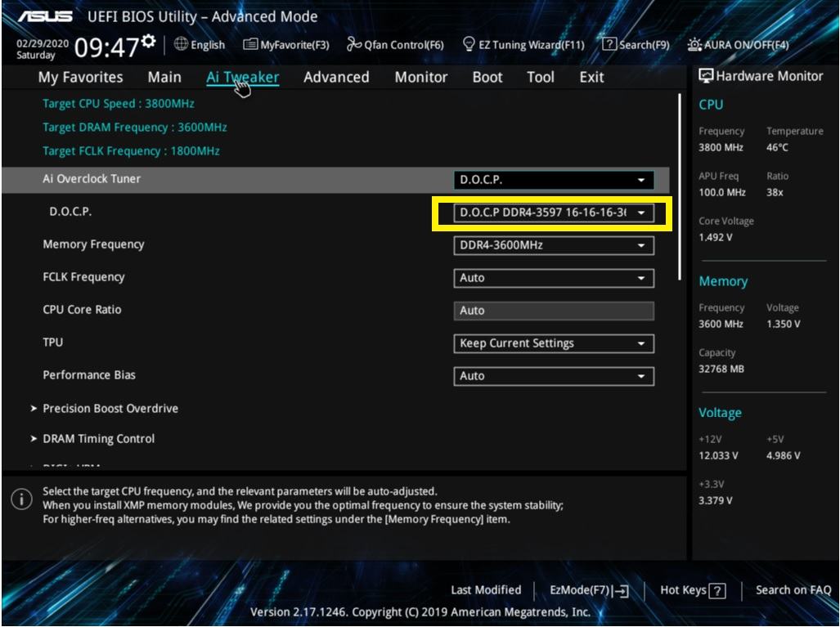Click the clock time 09:47
The width and height of the screenshot is (840, 627).
pyautogui.click(x=106, y=47)
